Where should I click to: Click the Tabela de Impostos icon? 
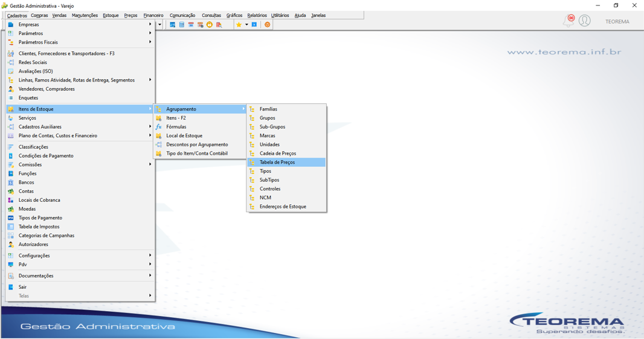[11, 227]
